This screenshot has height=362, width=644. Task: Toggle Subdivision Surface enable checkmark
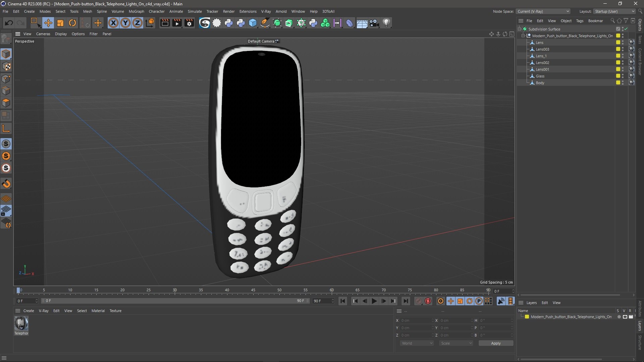626,29
